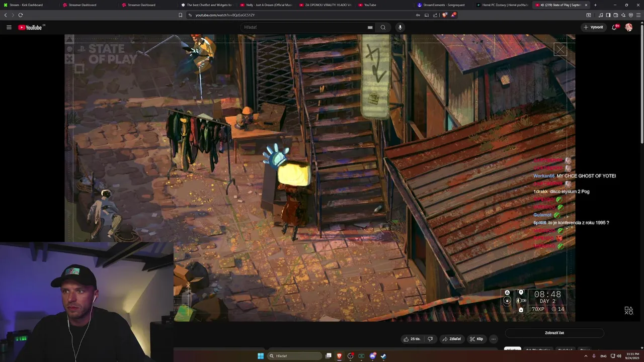Focus the YouTube Hľadať search field

[308, 27]
